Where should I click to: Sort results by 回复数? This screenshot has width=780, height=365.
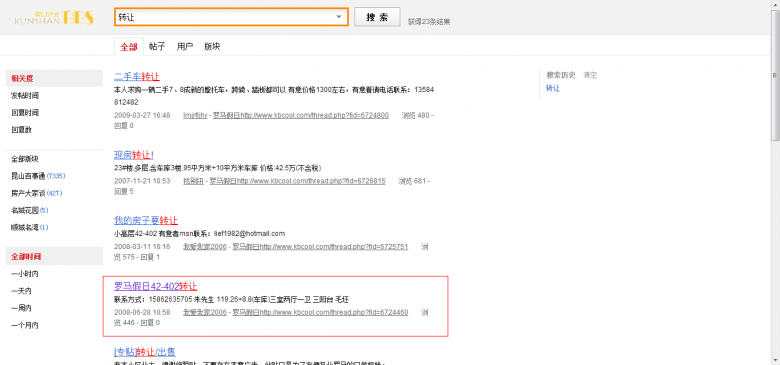pos(22,130)
